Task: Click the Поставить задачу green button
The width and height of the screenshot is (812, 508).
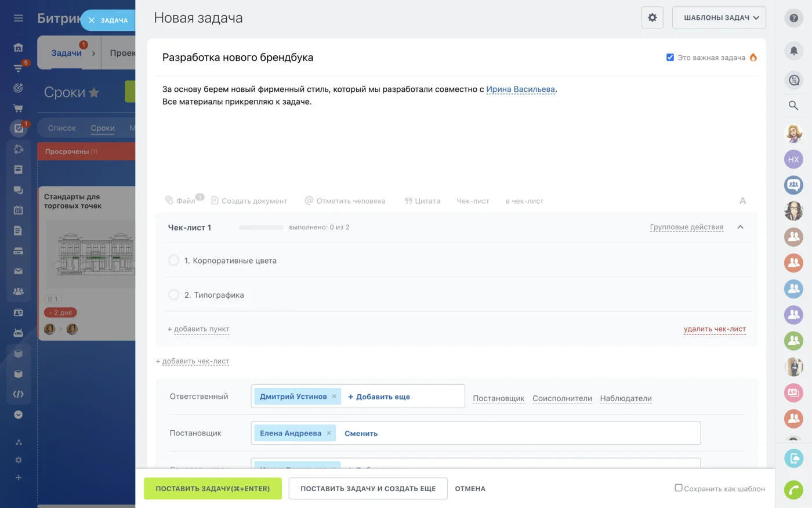Action: click(x=212, y=489)
